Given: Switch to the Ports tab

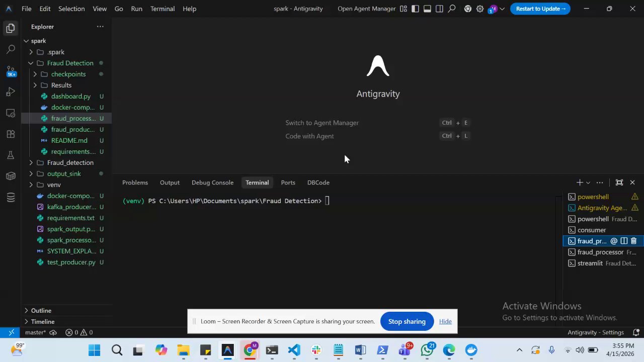Looking at the screenshot, I should pos(288,183).
